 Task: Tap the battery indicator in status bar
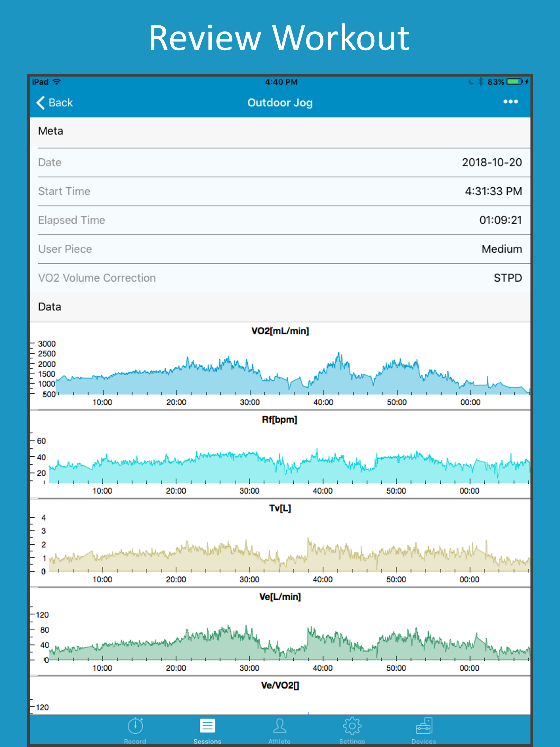tap(514, 82)
